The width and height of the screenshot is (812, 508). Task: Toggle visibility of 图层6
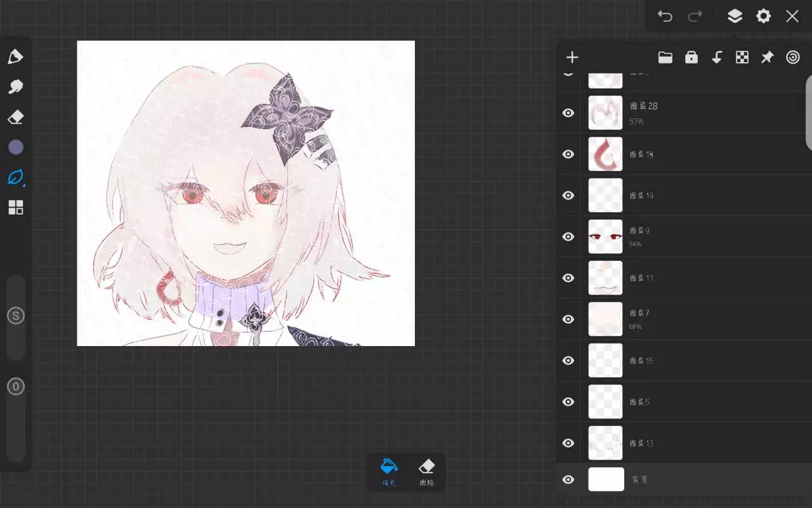click(x=568, y=402)
